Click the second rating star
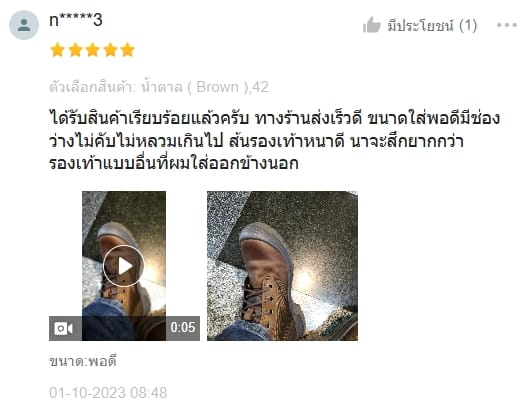Screen dimensions: 531x411 pos(75,50)
